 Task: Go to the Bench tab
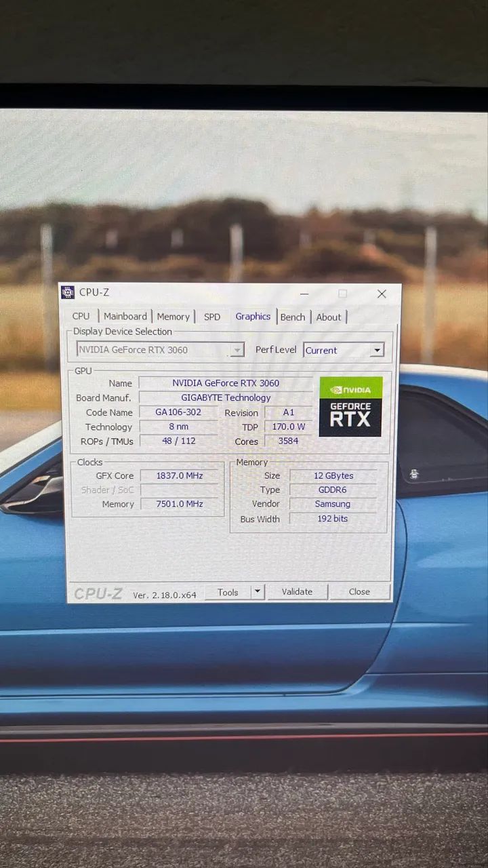coord(293,317)
